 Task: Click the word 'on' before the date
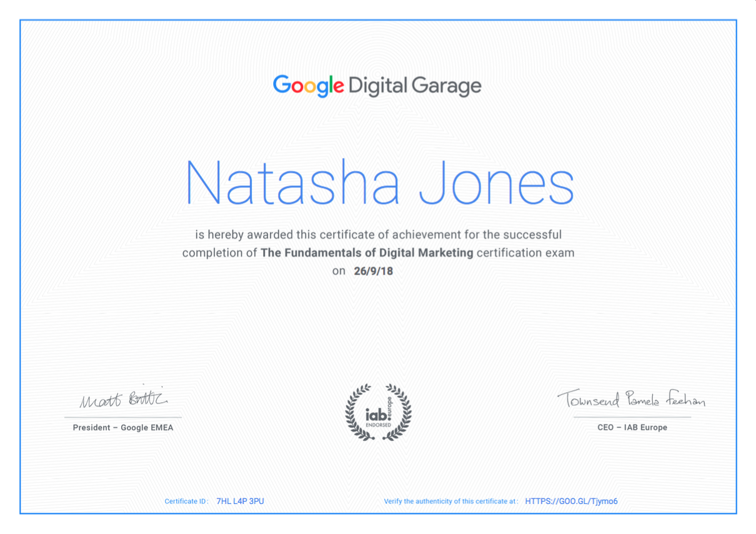pyautogui.click(x=339, y=272)
